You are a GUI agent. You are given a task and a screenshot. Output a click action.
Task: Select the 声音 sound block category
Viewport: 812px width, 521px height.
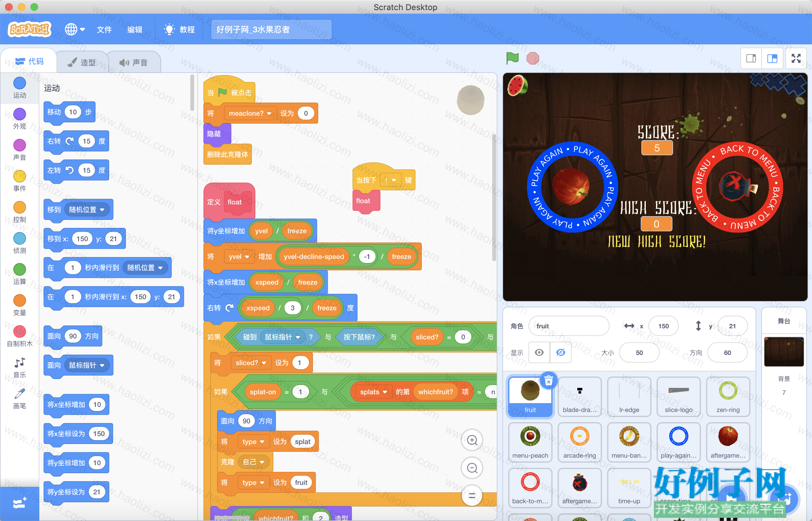pyautogui.click(x=19, y=150)
